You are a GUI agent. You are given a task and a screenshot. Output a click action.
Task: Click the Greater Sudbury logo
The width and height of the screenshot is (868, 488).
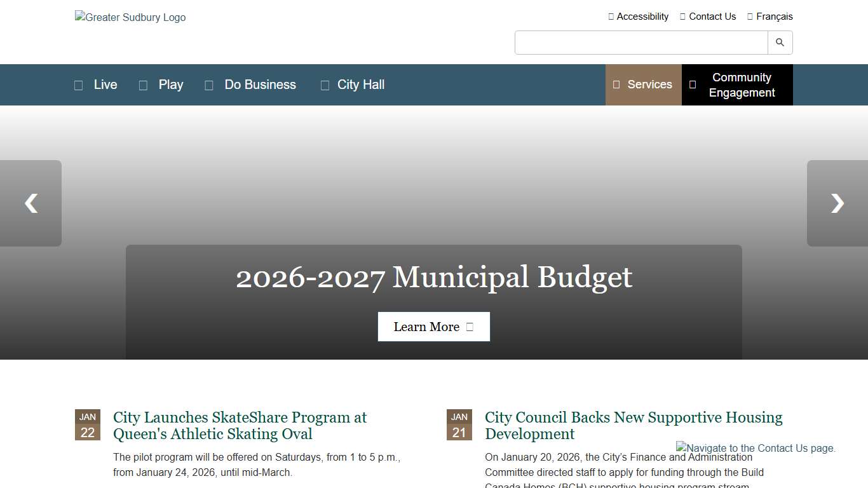130,18
